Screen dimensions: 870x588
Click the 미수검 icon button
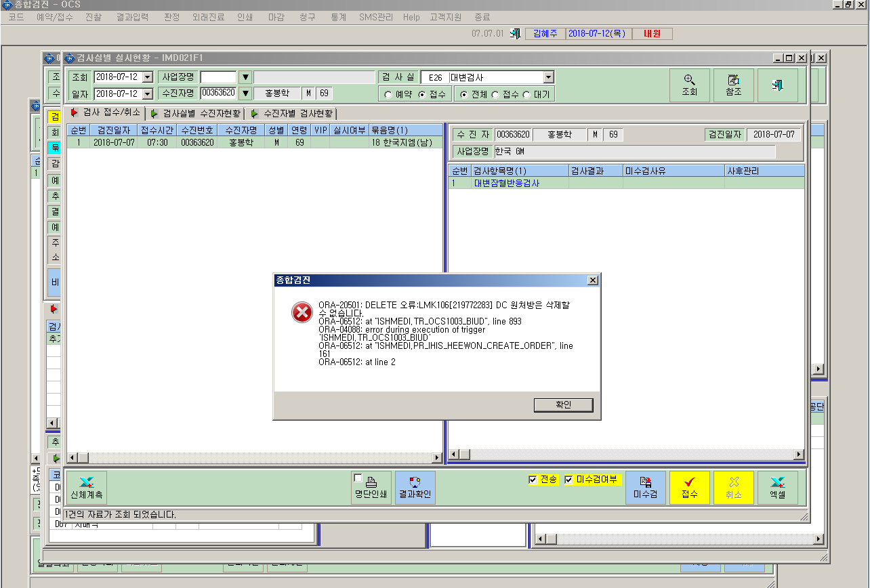click(646, 488)
